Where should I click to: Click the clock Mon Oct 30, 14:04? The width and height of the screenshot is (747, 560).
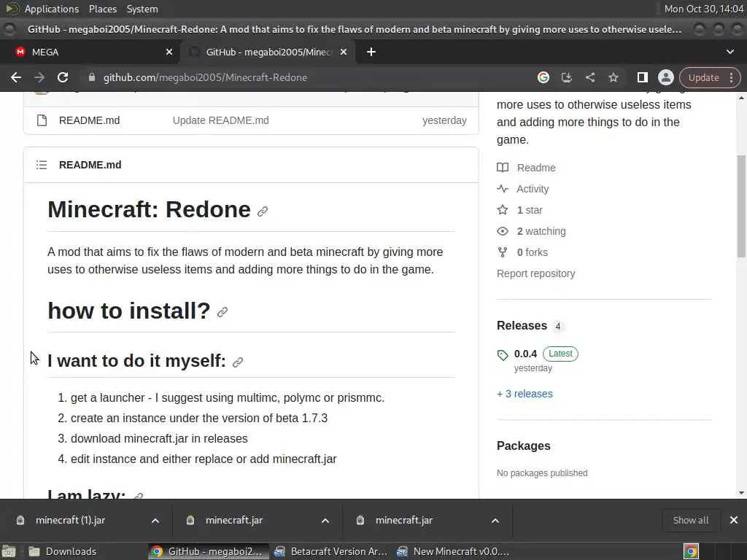point(704,9)
